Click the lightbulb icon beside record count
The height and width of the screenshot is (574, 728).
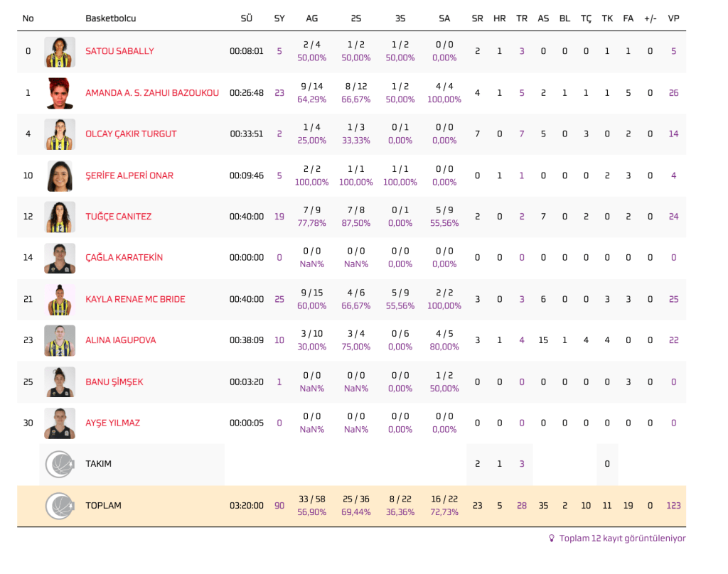point(551,538)
